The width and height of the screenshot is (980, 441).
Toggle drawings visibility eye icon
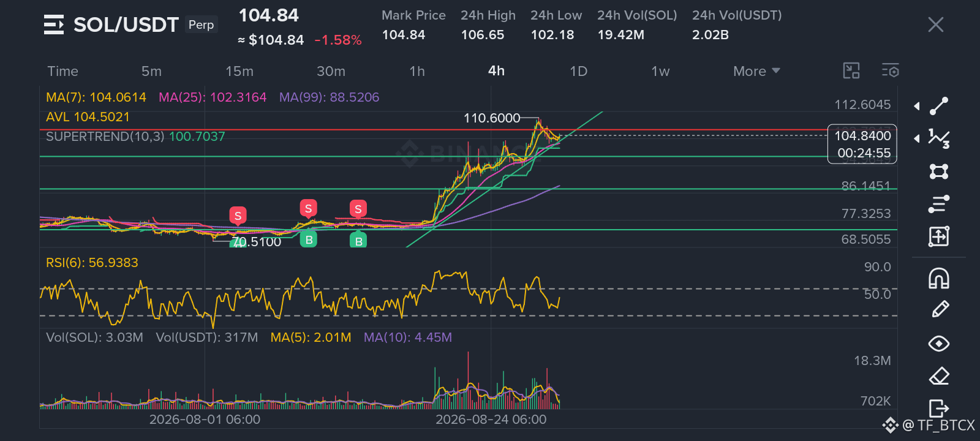pyautogui.click(x=939, y=344)
